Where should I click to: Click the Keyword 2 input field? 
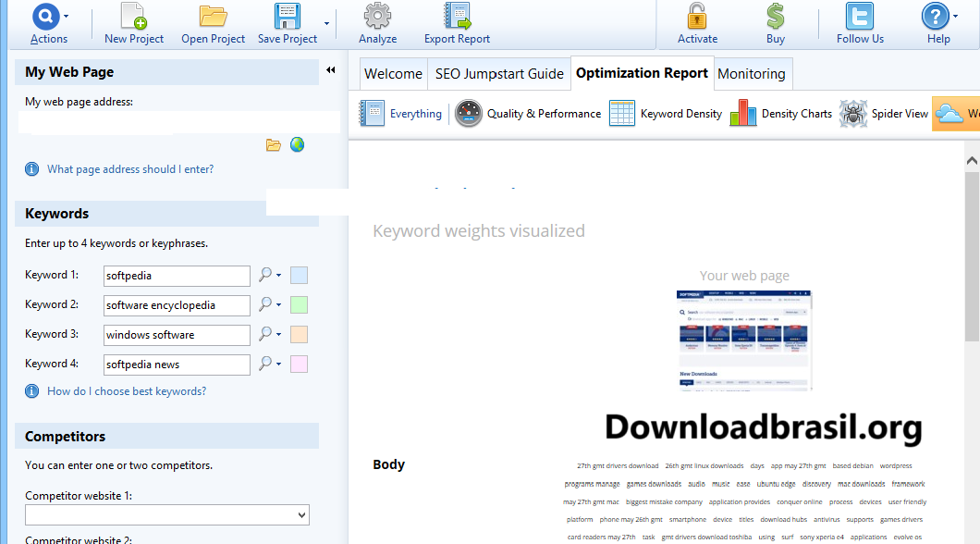pyautogui.click(x=177, y=305)
